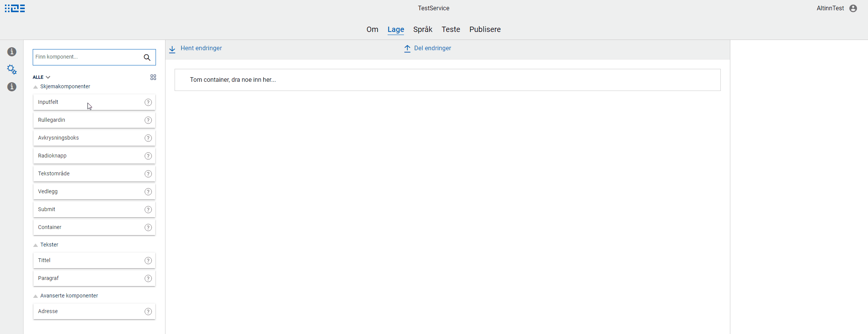Image resolution: width=868 pixels, height=334 pixels.
Task: Select the Avkrysningsboks component item
Action: 94,138
